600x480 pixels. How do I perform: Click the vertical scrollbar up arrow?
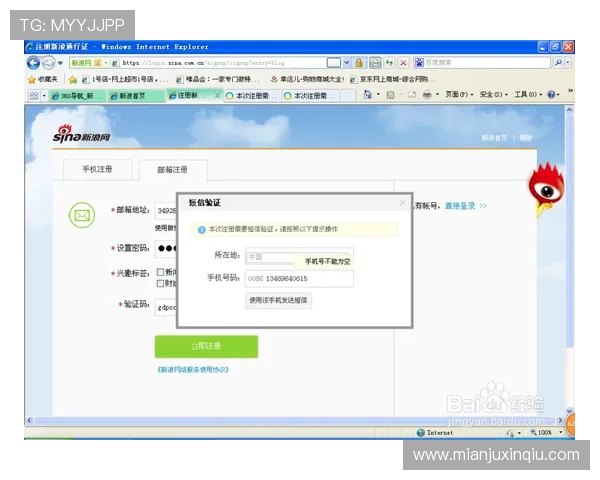(x=569, y=110)
